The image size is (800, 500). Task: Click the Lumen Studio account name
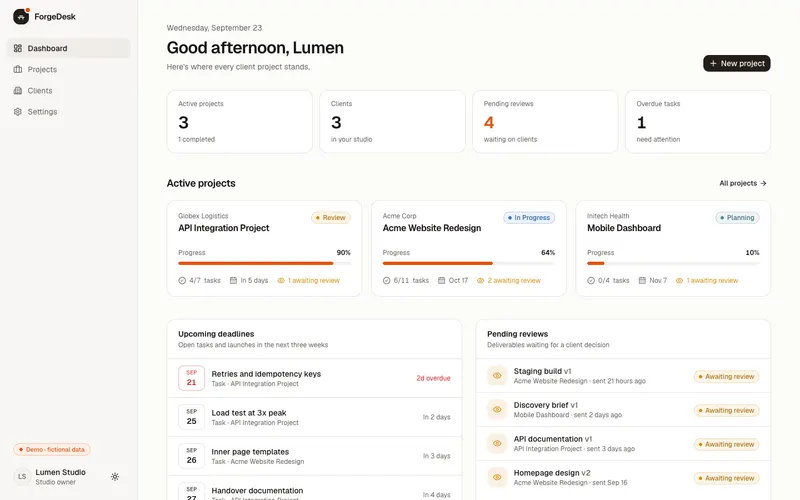60,472
